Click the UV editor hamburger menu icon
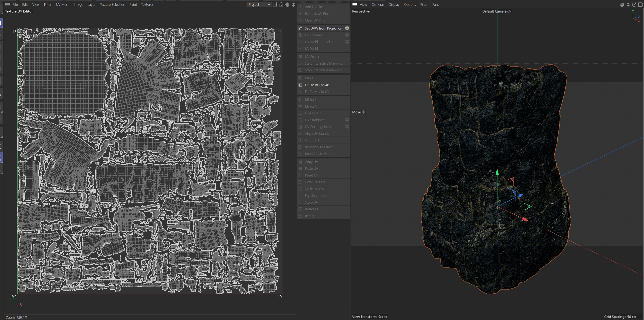 click(8, 5)
